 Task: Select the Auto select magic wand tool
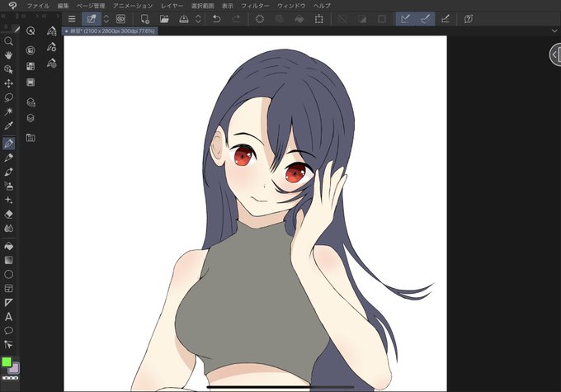pos(8,111)
